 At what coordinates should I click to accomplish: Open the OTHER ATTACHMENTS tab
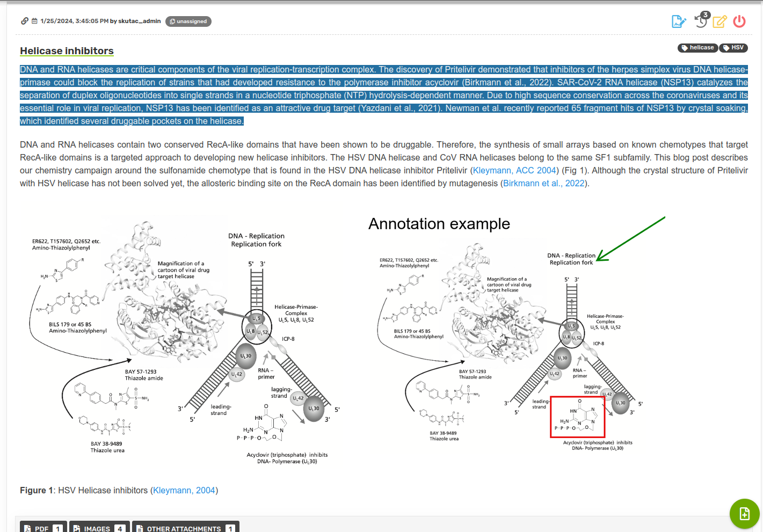(x=185, y=528)
